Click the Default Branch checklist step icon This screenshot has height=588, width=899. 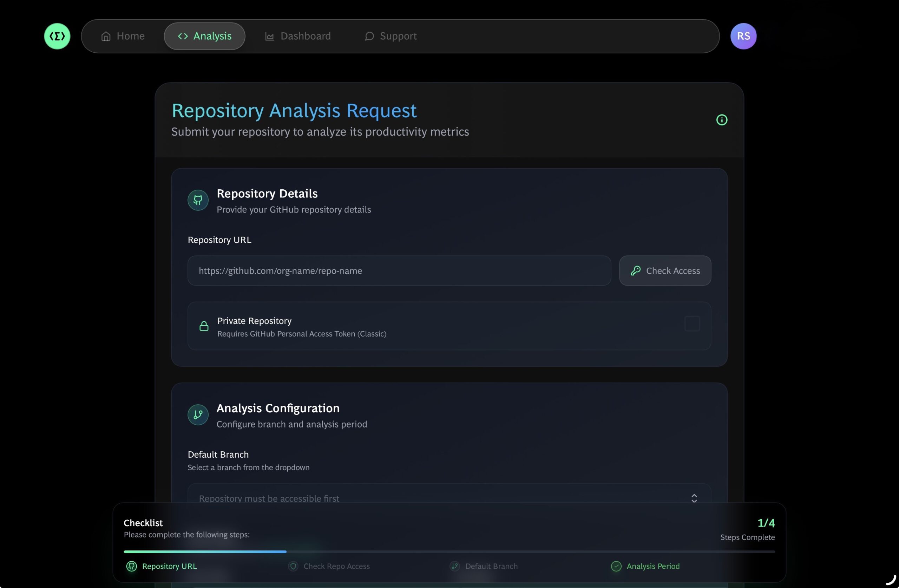454,566
